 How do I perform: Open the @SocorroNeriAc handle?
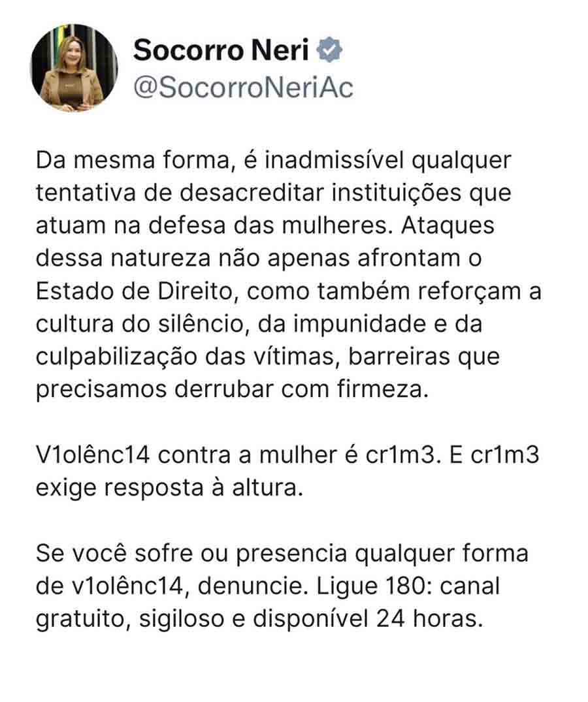[244, 87]
